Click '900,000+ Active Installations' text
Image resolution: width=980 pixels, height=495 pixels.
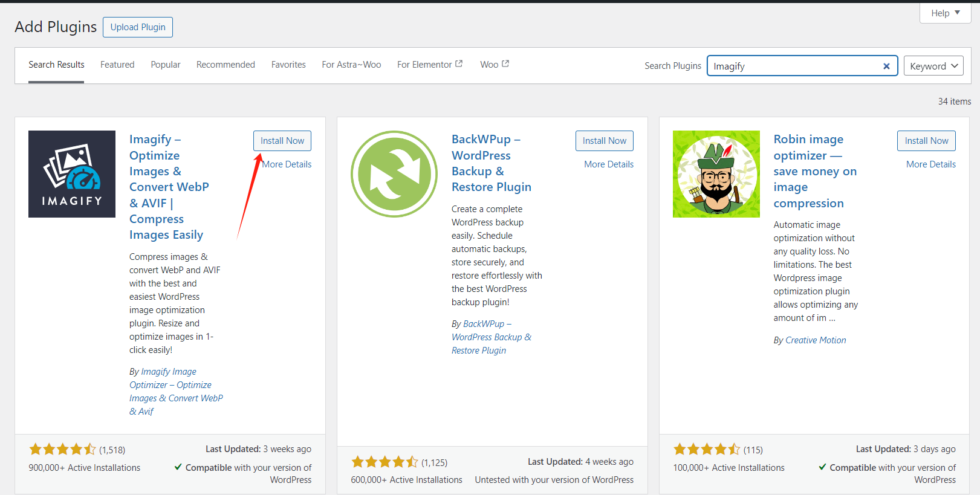click(85, 468)
